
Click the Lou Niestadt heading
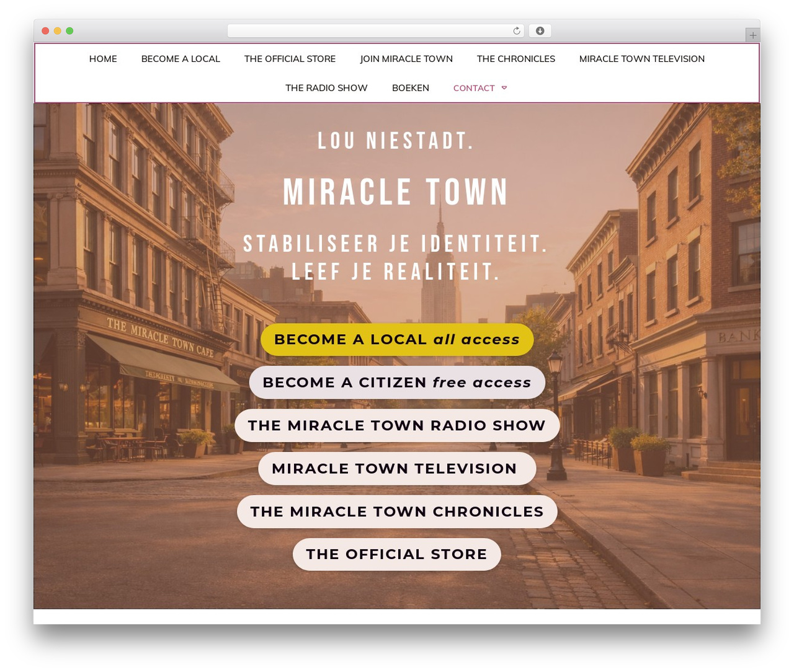396,141
